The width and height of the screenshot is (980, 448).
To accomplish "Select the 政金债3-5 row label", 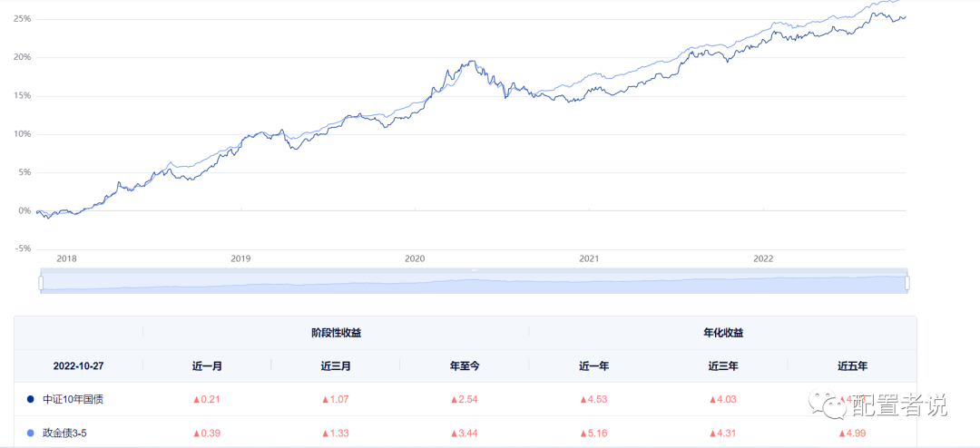I will (64, 433).
